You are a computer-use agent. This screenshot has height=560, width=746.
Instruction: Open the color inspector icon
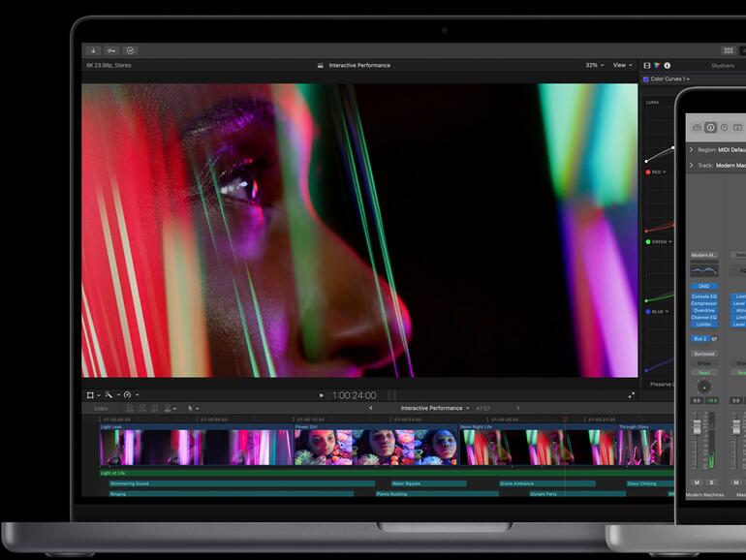[x=657, y=65]
